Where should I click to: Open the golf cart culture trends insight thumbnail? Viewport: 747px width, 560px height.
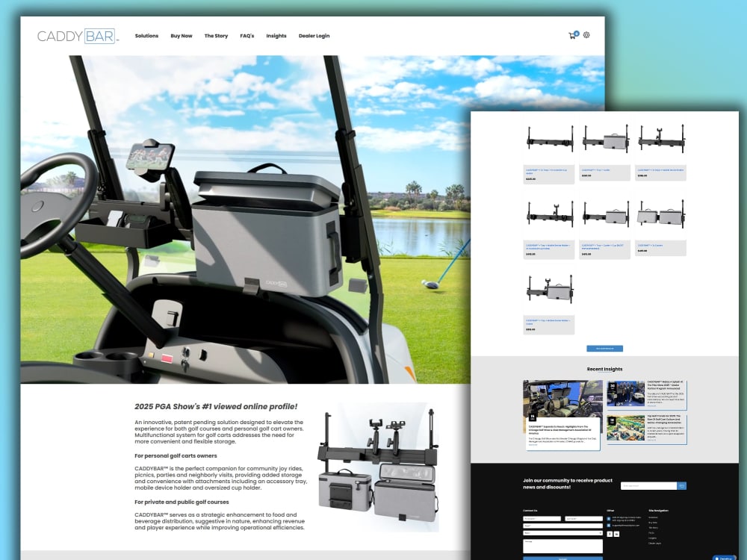click(x=625, y=428)
